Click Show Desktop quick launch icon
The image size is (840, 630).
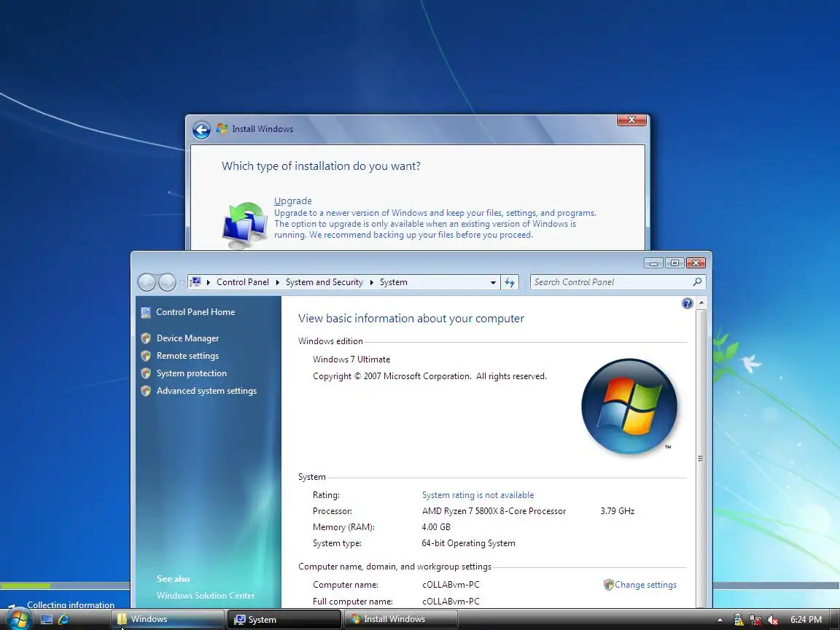[x=47, y=619]
